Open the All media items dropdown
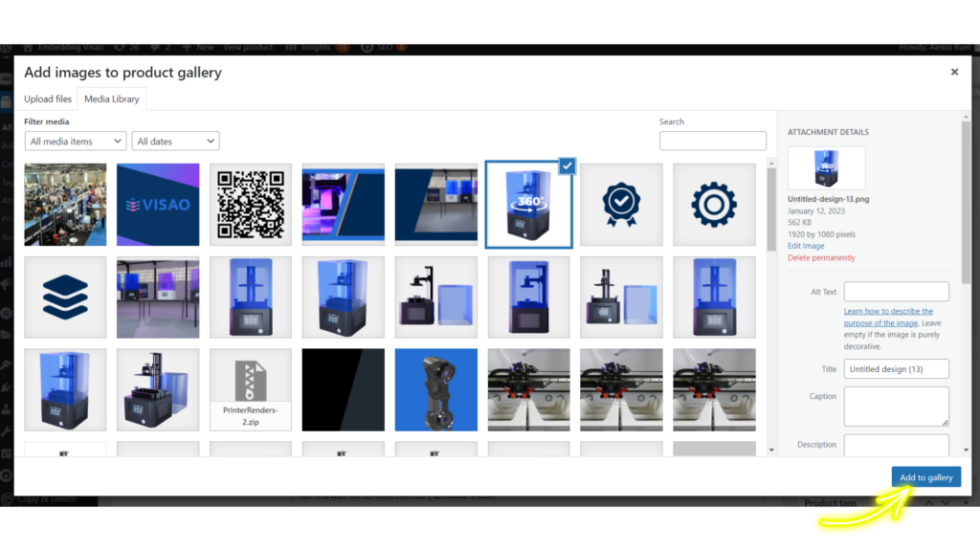The image size is (980, 551). click(x=76, y=142)
